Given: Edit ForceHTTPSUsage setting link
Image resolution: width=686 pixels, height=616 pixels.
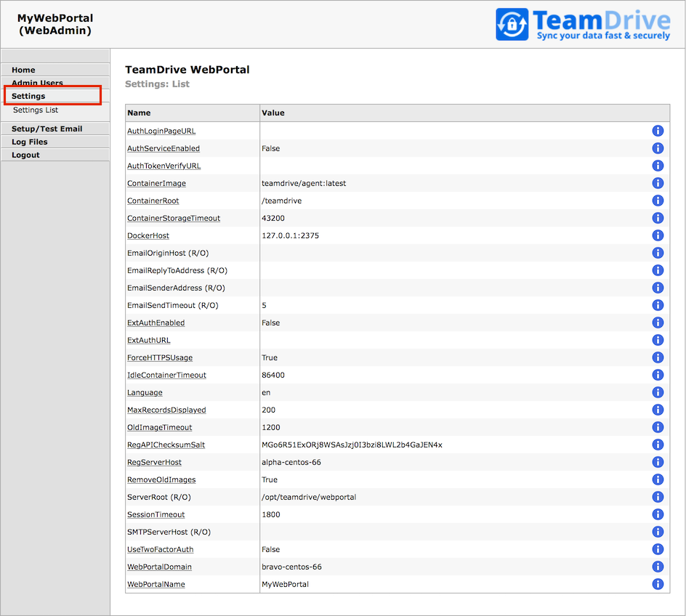Looking at the screenshot, I should [x=160, y=358].
